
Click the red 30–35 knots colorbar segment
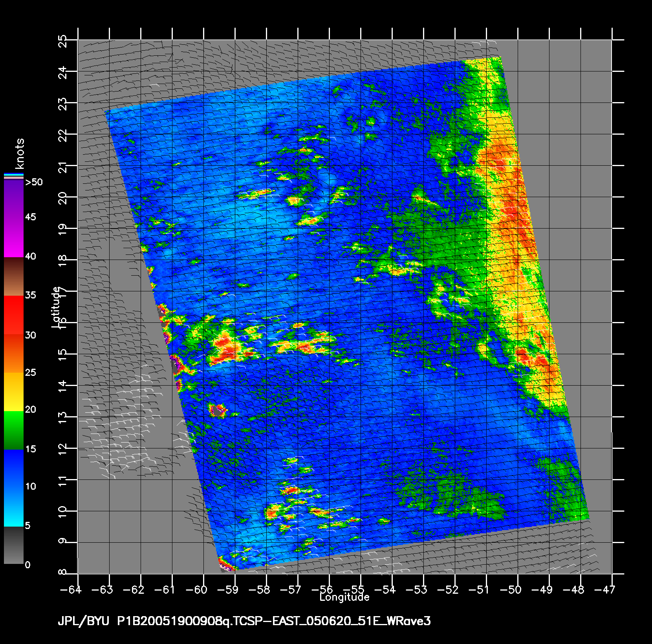click(x=14, y=315)
